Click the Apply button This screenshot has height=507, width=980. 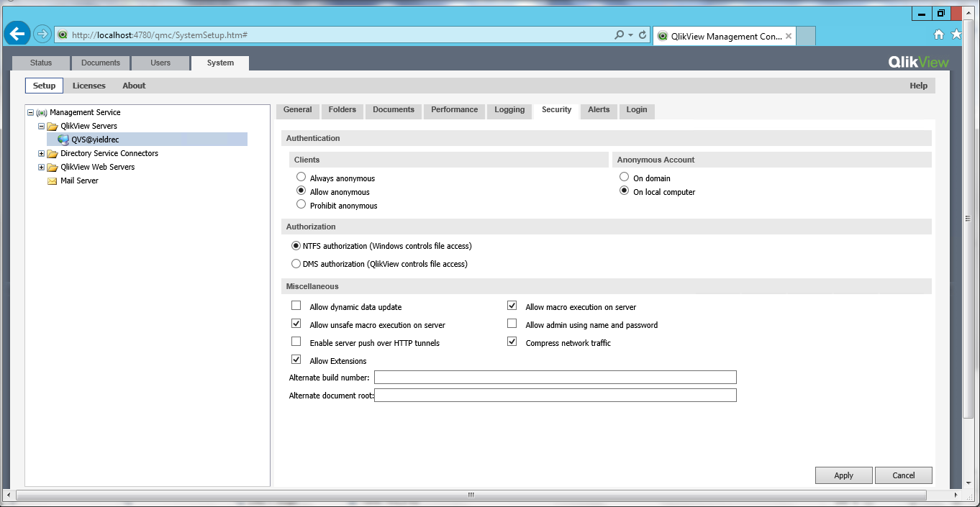pyautogui.click(x=843, y=475)
